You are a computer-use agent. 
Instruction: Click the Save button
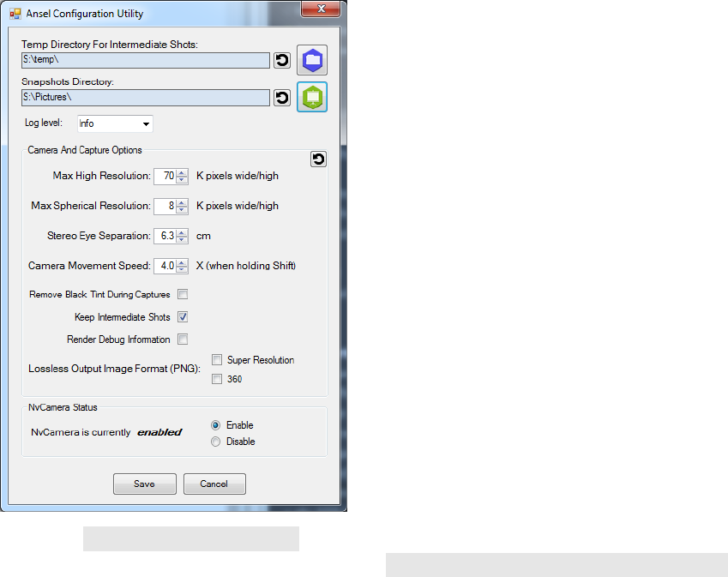(x=145, y=484)
